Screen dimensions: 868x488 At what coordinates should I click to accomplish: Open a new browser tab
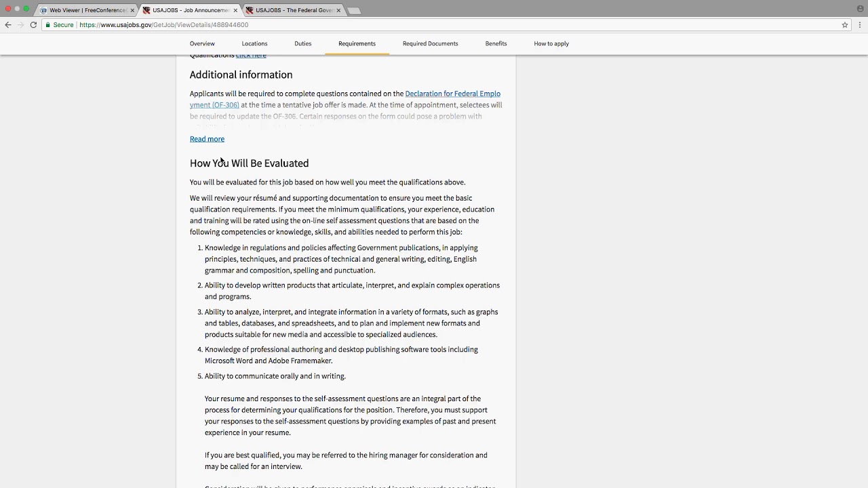(x=354, y=10)
